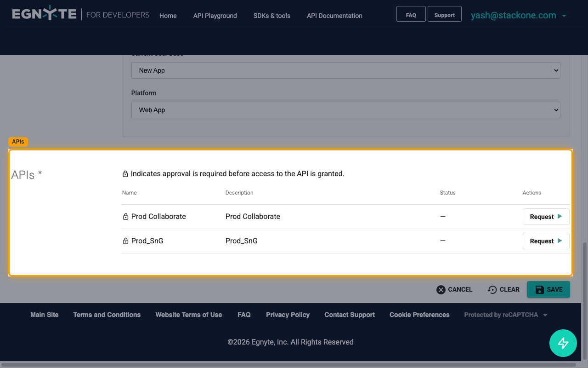588x368 pixels.
Task: Click the CLEAR button
Action: [503, 289]
